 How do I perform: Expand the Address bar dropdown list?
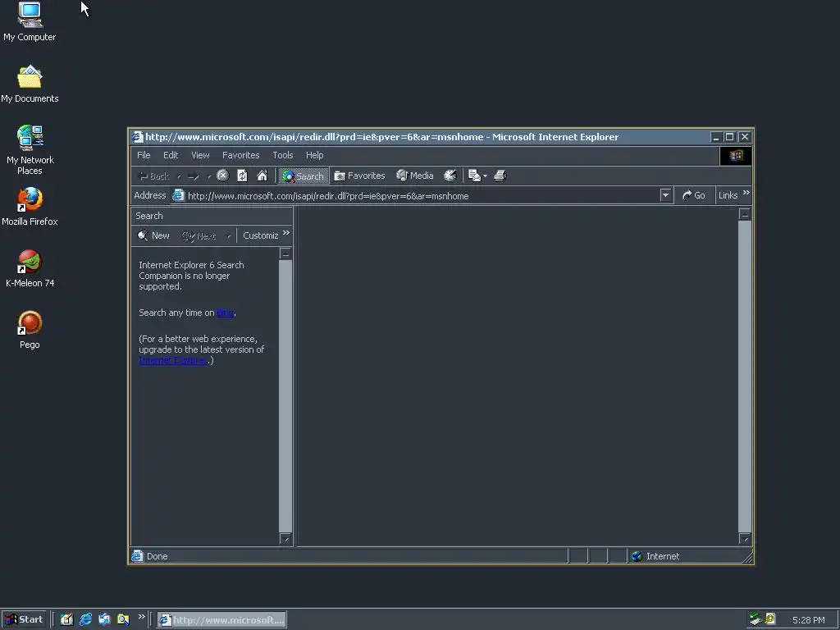(x=665, y=195)
